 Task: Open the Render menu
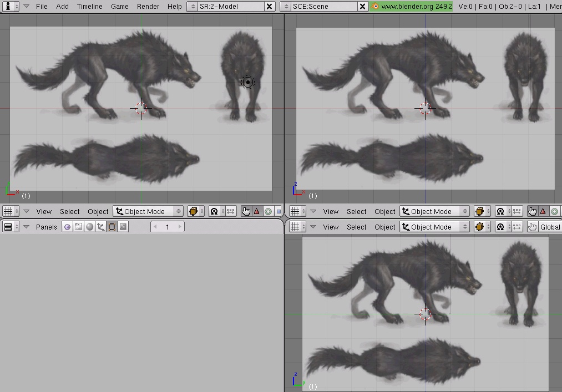click(148, 7)
